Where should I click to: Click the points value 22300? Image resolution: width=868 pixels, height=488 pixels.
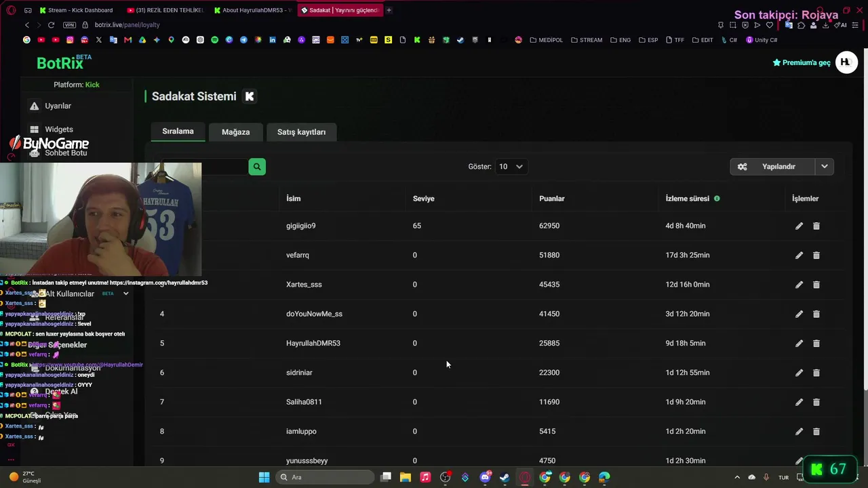(x=549, y=373)
